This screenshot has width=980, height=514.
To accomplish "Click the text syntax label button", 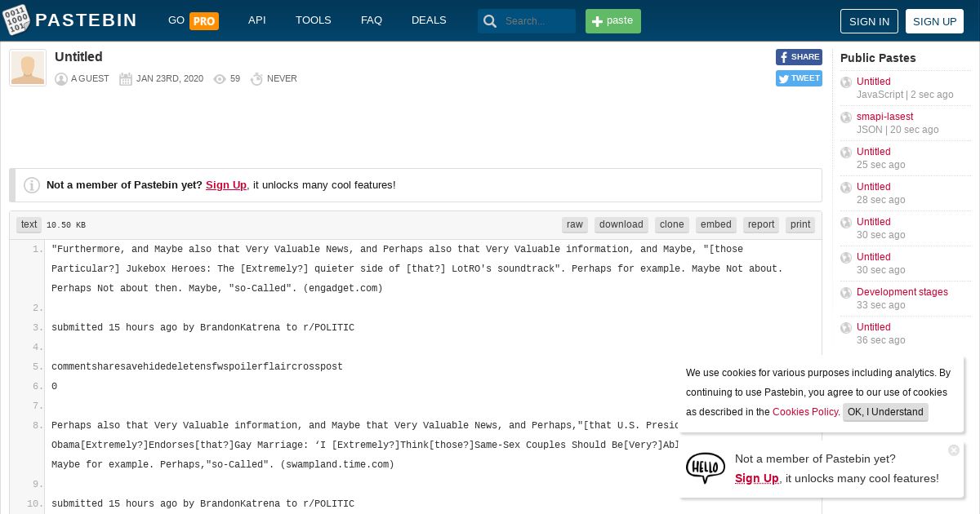I will (29, 224).
